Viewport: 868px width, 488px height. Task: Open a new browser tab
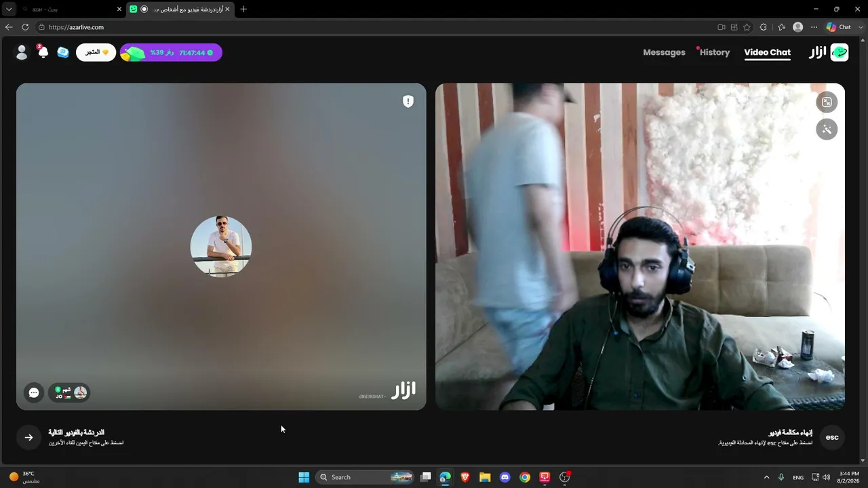(243, 9)
